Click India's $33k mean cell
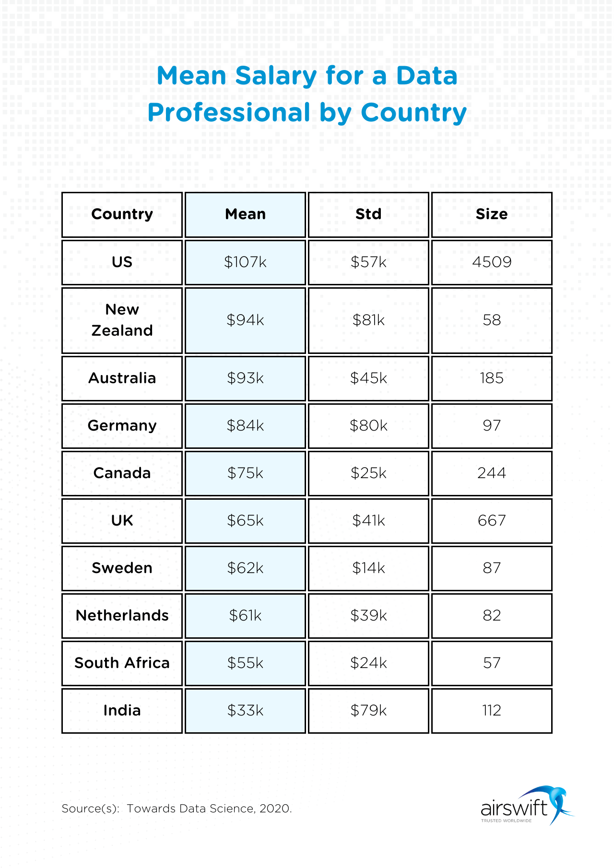Viewport: 614px width, 868px height. [x=245, y=710]
